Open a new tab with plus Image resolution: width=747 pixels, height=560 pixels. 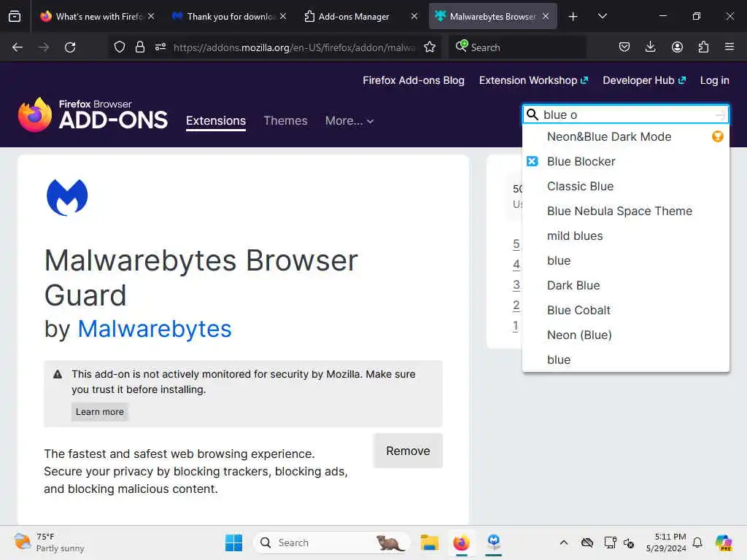coord(573,17)
